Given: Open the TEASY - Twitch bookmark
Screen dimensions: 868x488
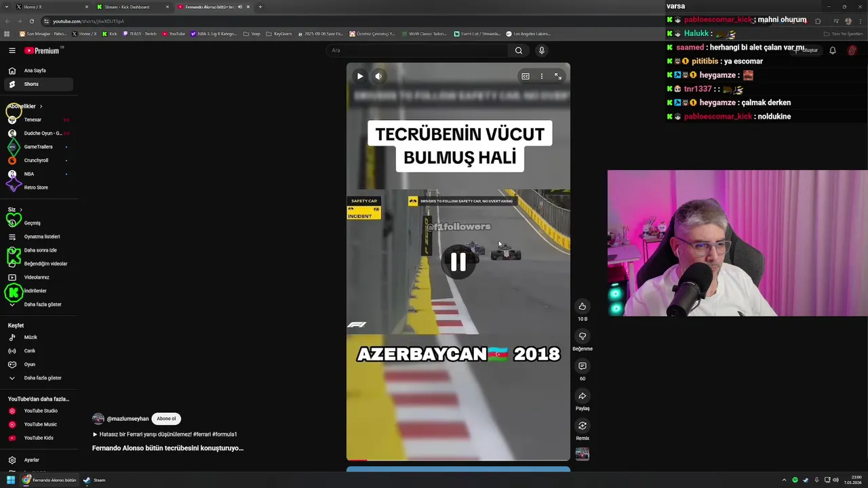Looking at the screenshot, I should pos(140,33).
